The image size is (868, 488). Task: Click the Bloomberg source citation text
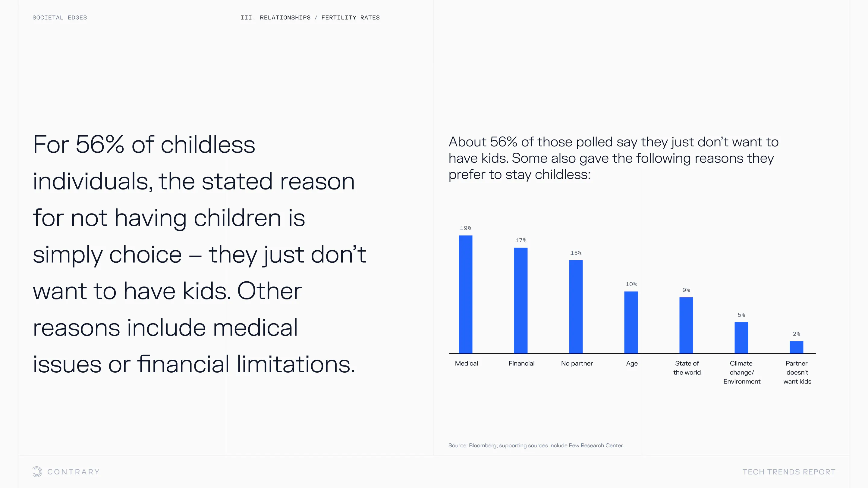536,445
